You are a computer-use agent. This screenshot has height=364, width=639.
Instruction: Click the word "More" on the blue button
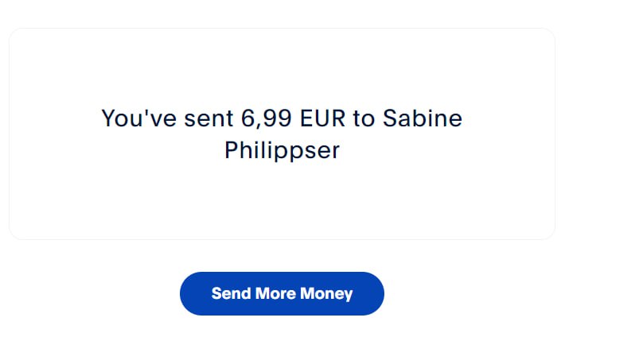tap(275, 293)
